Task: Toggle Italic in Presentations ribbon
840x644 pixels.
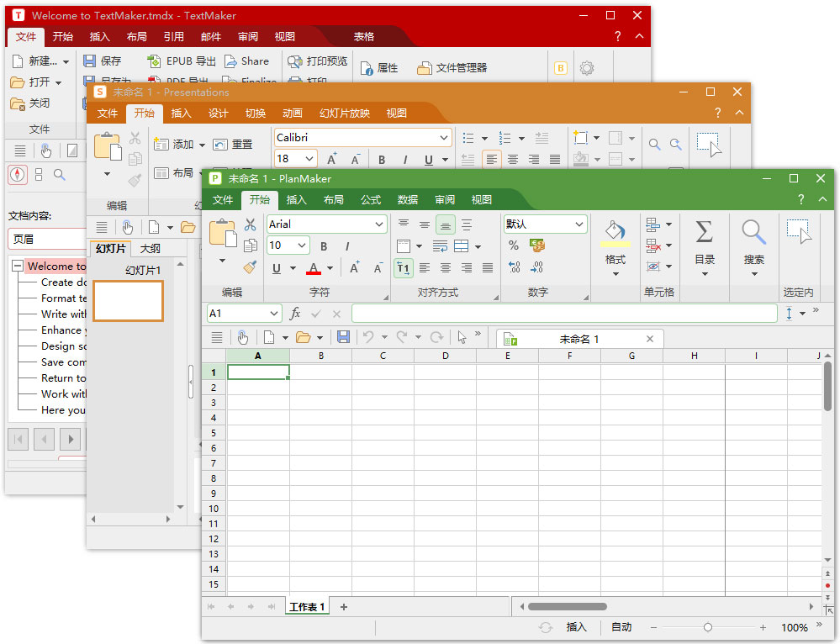Action: (405, 160)
